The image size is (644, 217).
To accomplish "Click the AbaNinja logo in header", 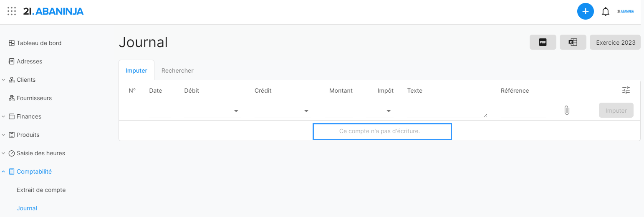I will 53,11.
